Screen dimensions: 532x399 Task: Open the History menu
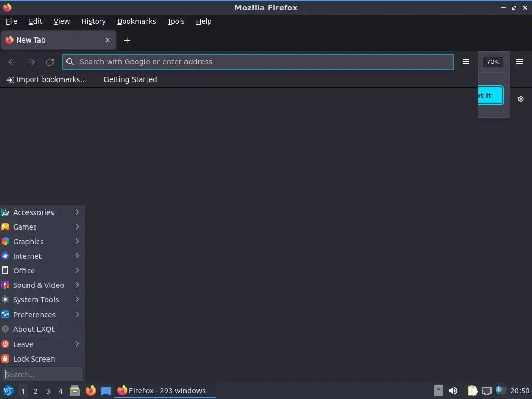pos(94,21)
